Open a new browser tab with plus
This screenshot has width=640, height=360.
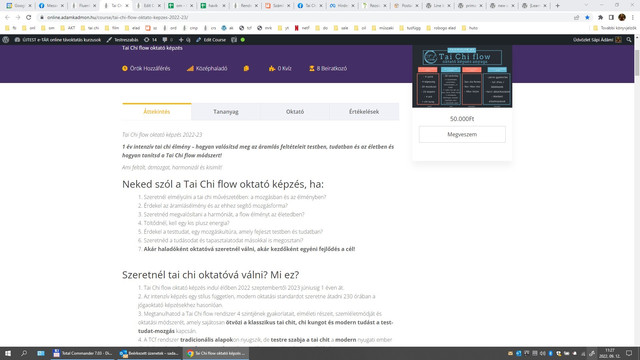pos(558,6)
